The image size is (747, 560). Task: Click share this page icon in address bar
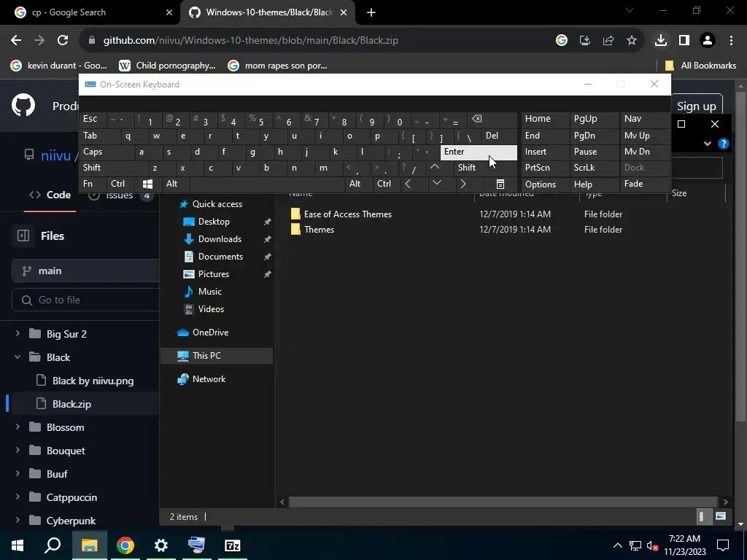[x=608, y=41]
